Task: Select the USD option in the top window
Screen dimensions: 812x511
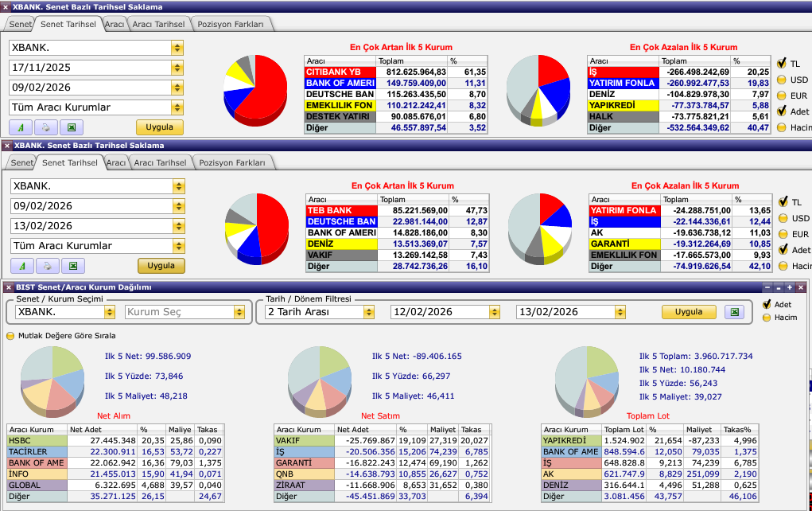Action: 783,80
